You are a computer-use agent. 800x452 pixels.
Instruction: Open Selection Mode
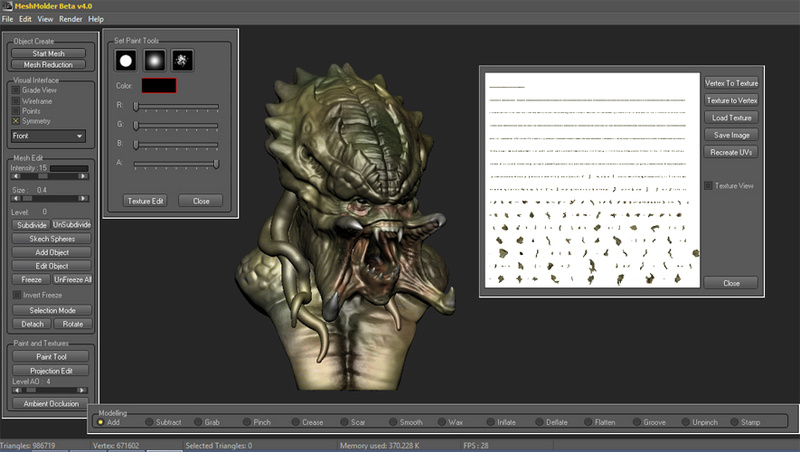coord(52,310)
